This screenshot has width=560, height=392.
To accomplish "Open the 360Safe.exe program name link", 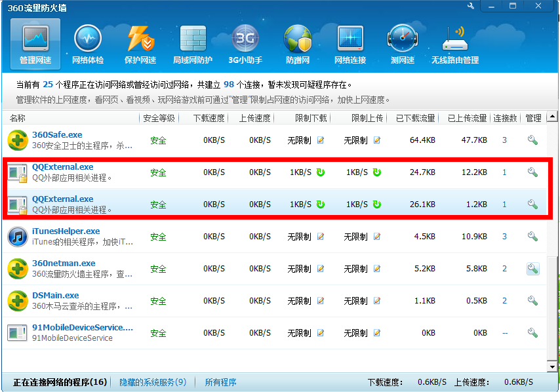I will [57, 134].
